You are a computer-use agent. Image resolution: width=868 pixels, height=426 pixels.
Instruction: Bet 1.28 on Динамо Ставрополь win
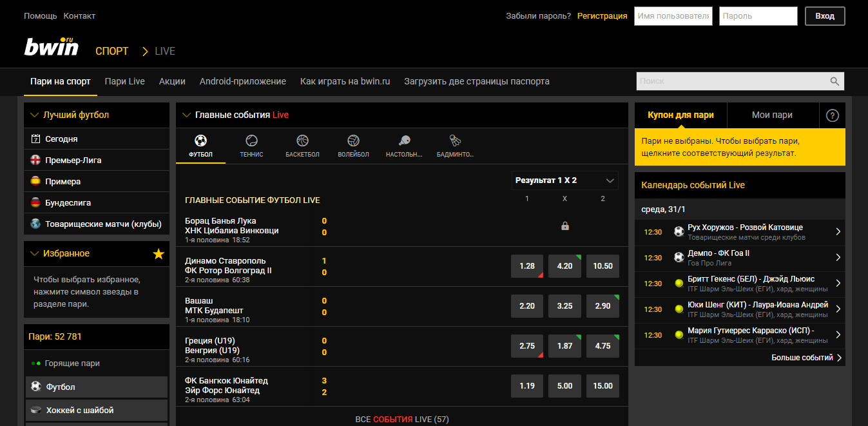coord(527,266)
